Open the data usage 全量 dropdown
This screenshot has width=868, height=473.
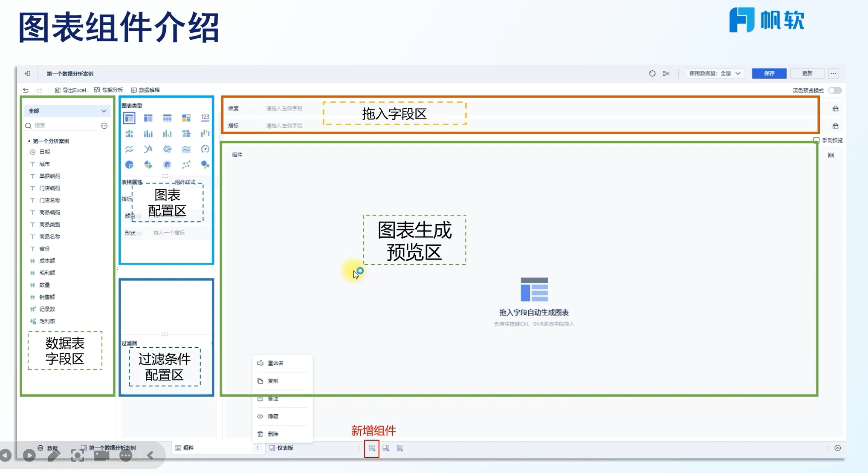coord(715,73)
